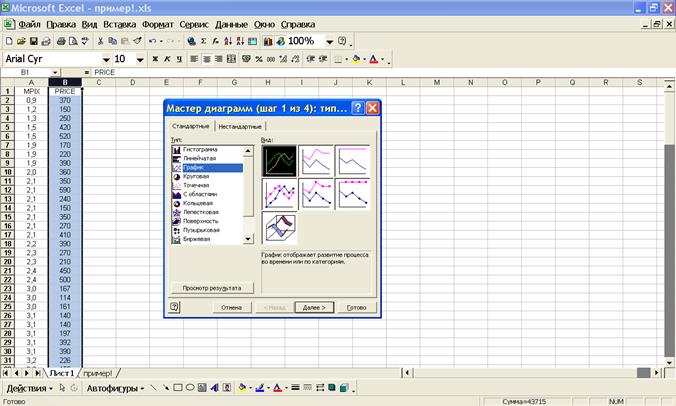Image resolution: width=676 pixels, height=406 pixels.
Task: Cut selection with the scissors icon
Action: 100,41
